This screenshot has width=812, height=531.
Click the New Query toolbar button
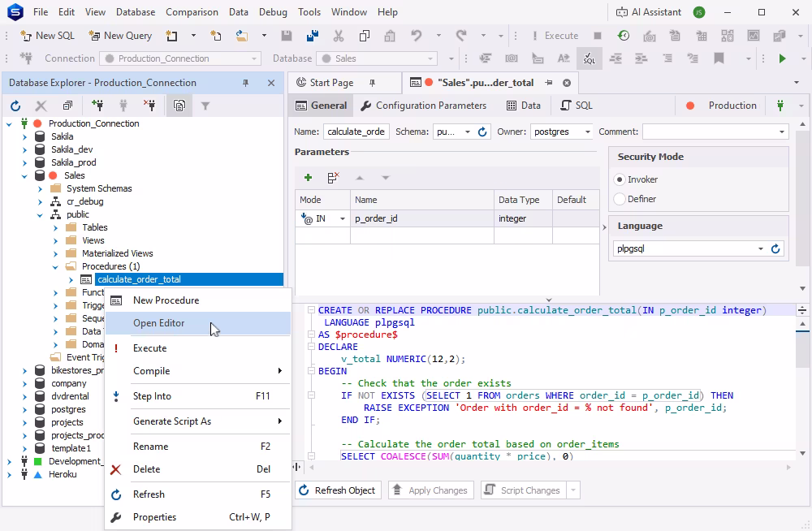coord(120,36)
